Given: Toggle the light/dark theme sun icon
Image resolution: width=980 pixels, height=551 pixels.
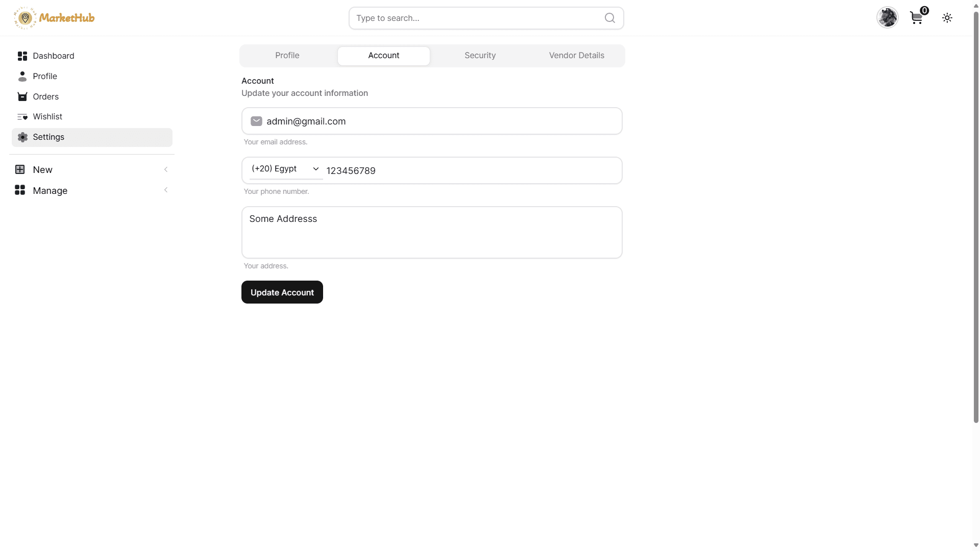Looking at the screenshot, I should (x=947, y=18).
